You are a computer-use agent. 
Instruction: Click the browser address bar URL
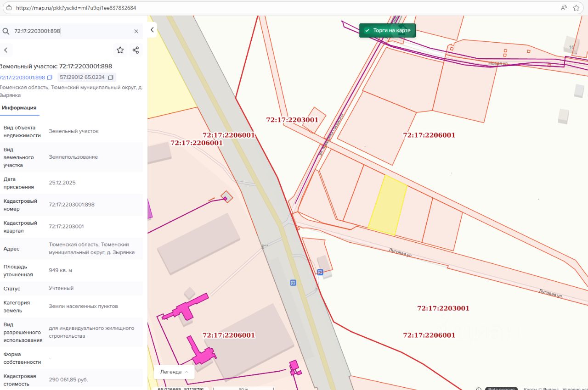76,8
